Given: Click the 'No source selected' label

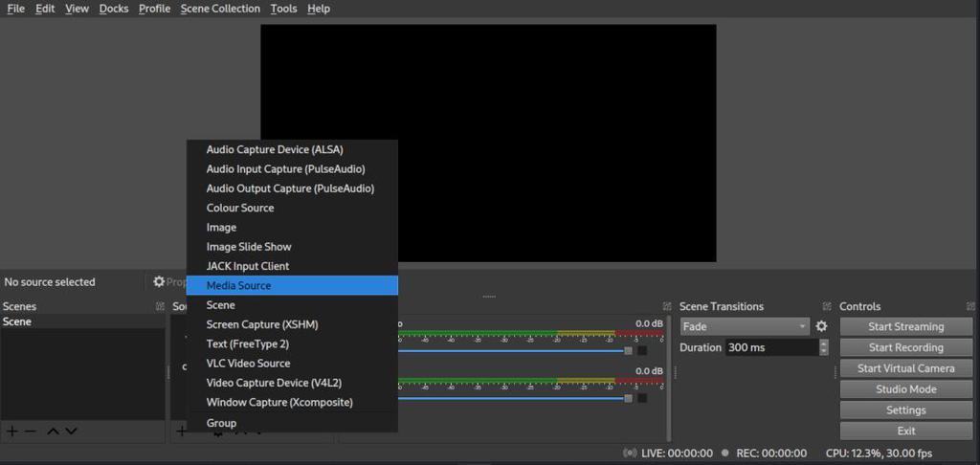Looking at the screenshot, I should (x=50, y=282).
